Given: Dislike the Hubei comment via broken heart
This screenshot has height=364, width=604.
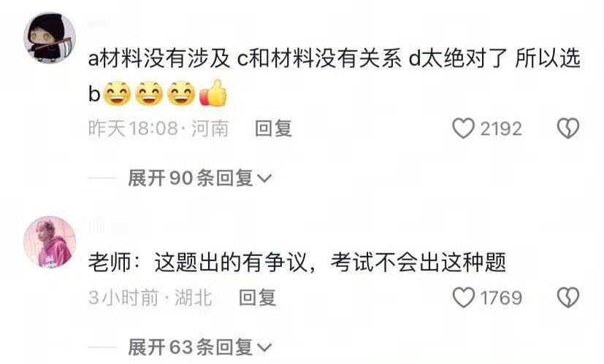Looking at the screenshot, I should click(568, 298).
